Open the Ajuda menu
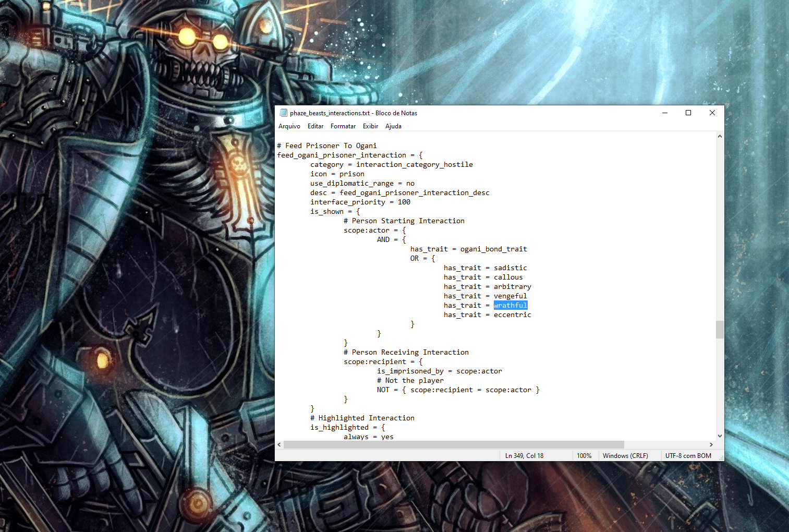789x532 pixels. pyautogui.click(x=393, y=126)
